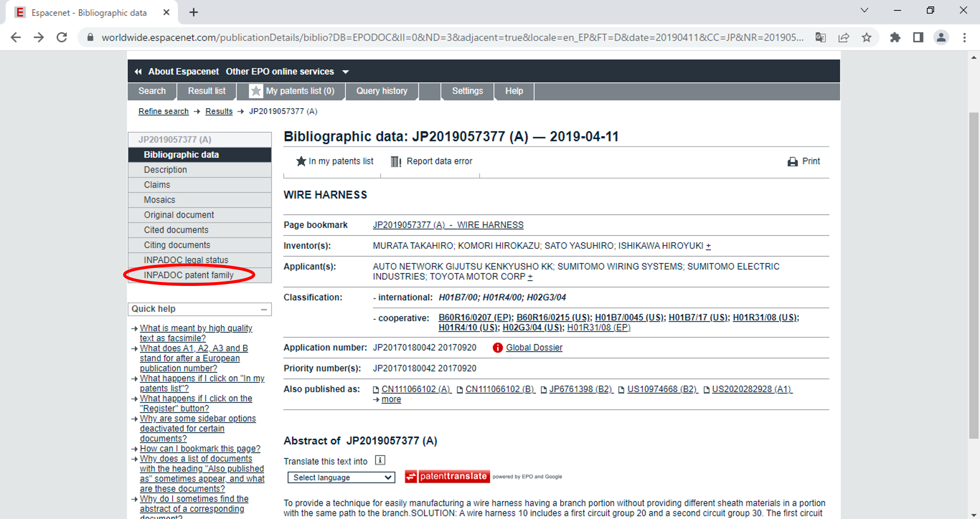Click document icon next to US10974668 (B2)
The image size is (980, 519).
coord(621,390)
